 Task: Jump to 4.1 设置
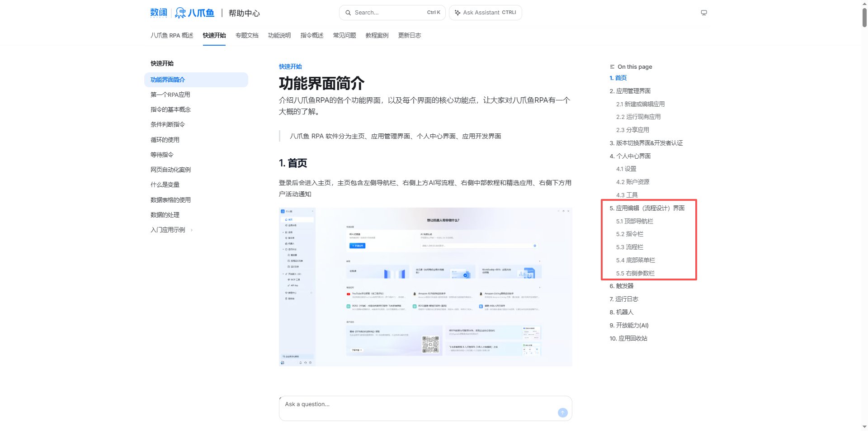click(626, 169)
